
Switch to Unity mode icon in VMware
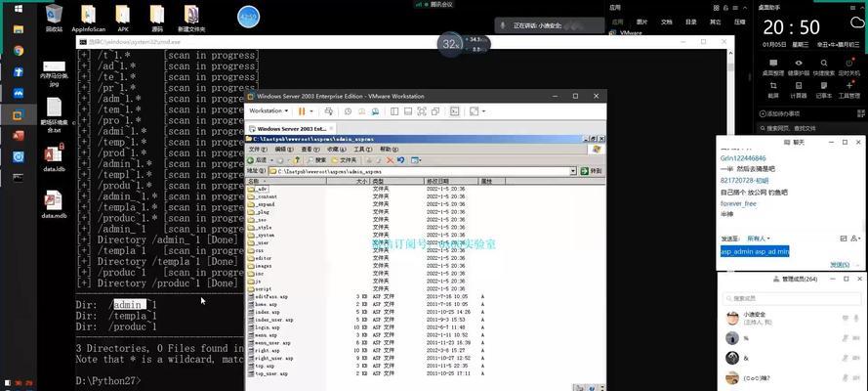coord(435,111)
